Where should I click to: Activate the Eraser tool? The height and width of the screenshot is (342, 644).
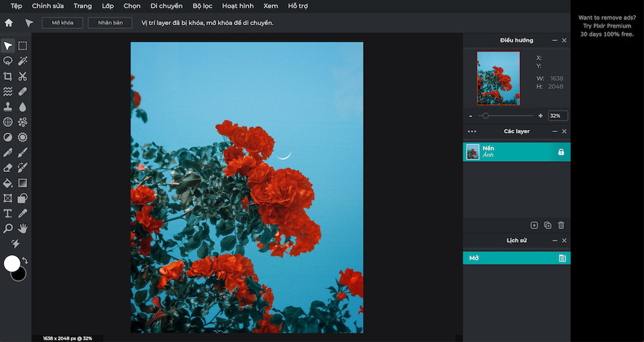point(8,167)
